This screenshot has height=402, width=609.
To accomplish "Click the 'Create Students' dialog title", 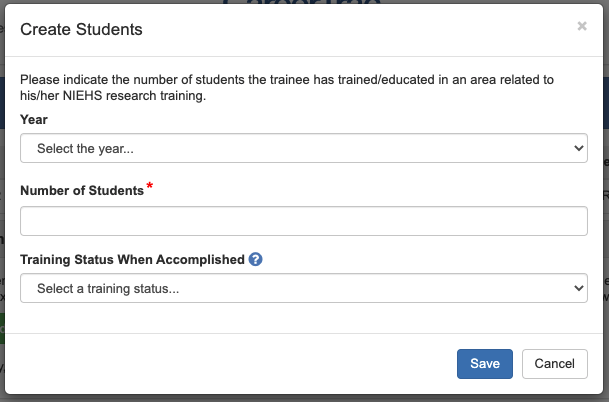I will point(81,29).
